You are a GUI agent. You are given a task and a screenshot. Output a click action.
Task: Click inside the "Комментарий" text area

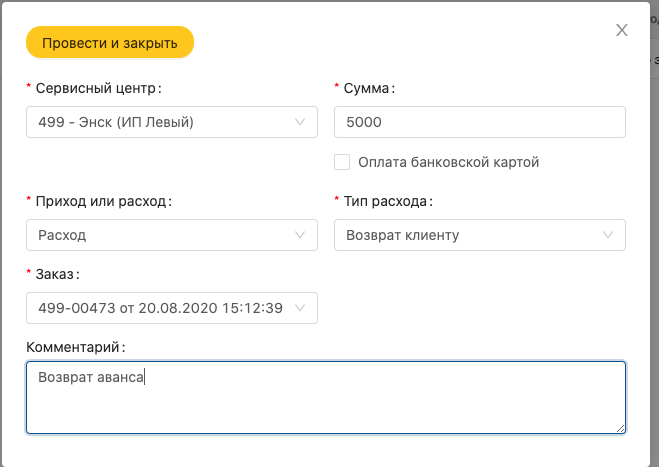click(326, 398)
